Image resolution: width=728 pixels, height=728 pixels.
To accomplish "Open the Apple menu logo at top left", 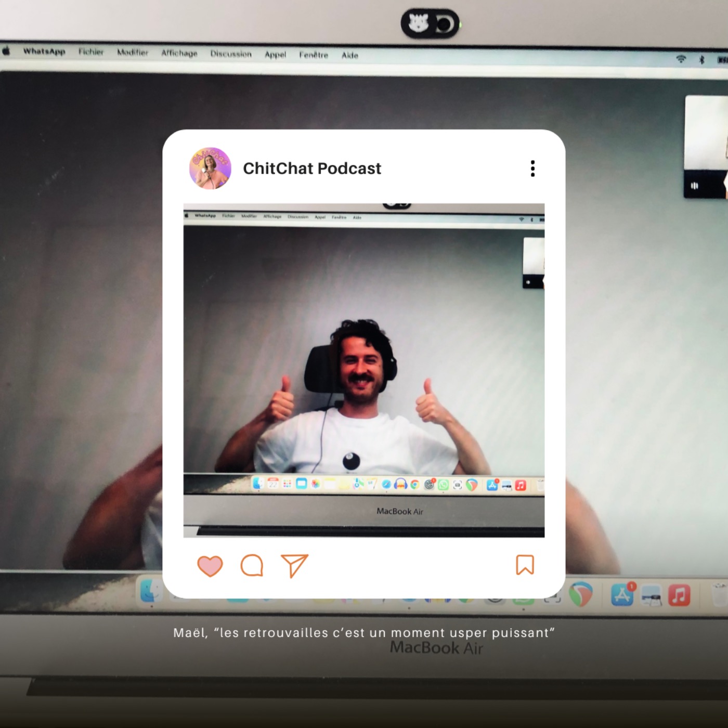I will pyautogui.click(x=7, y=50).
